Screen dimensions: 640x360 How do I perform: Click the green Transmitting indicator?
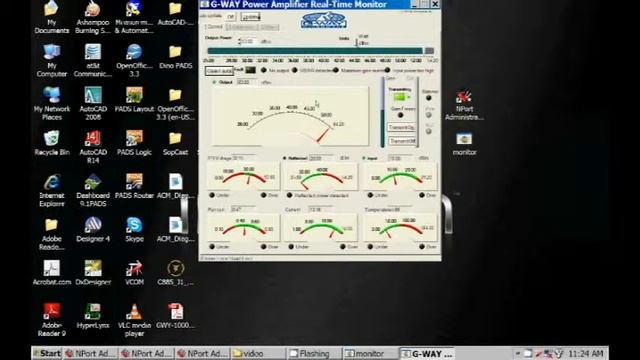click(x=400, y=97)
